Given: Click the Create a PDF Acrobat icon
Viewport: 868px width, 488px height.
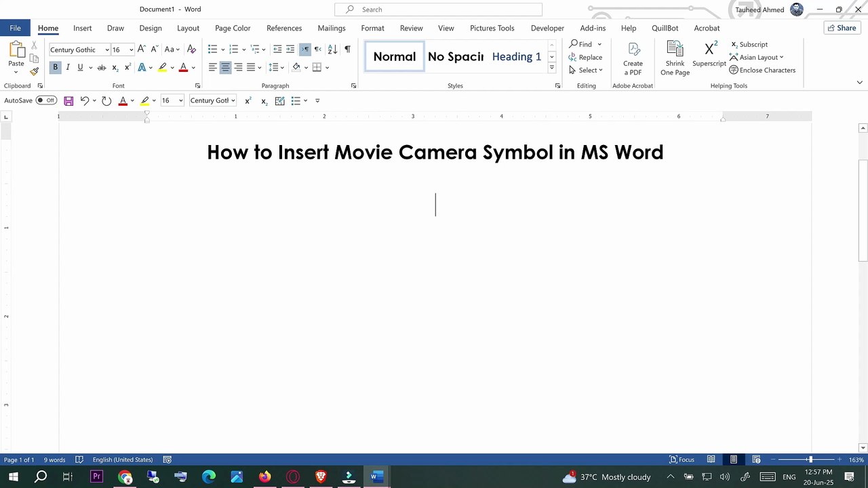Looking at the screenshot, I should [x=633, y=58].
